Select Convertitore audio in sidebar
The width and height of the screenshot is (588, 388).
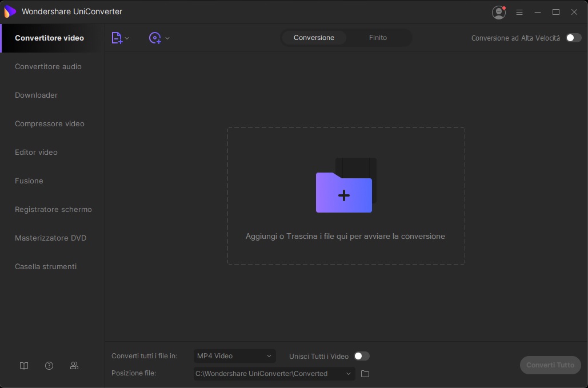click(x=53, y=66)
